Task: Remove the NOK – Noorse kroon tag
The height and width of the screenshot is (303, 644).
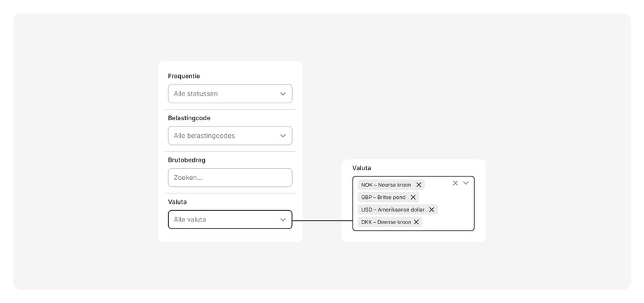Action: (419, 185)
